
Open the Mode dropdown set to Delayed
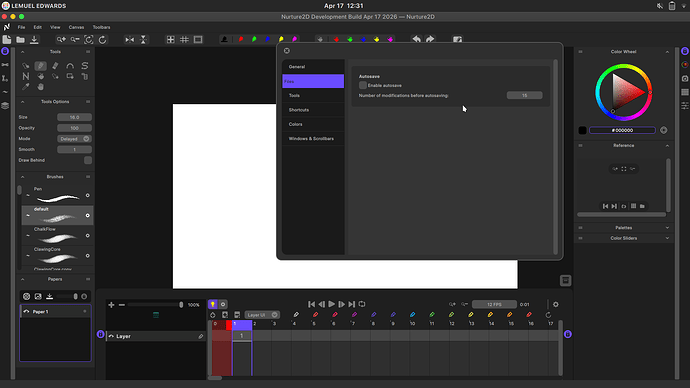click(x=74, y=139)
